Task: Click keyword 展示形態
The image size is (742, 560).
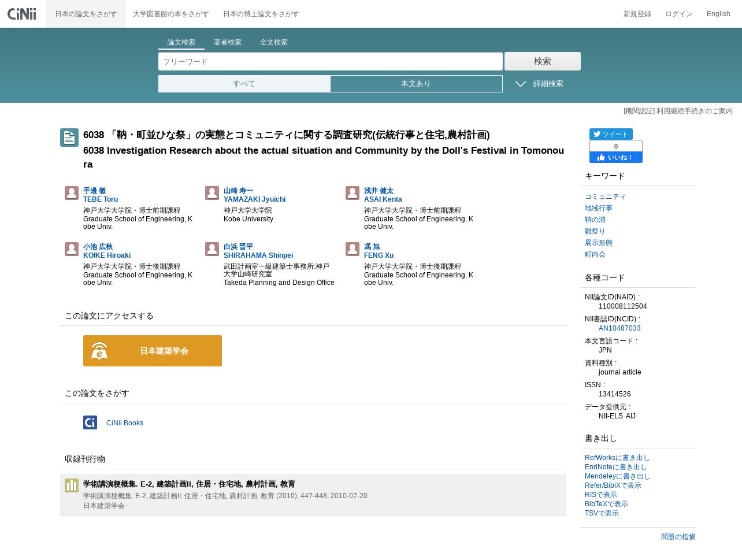Action: [599, 243]
